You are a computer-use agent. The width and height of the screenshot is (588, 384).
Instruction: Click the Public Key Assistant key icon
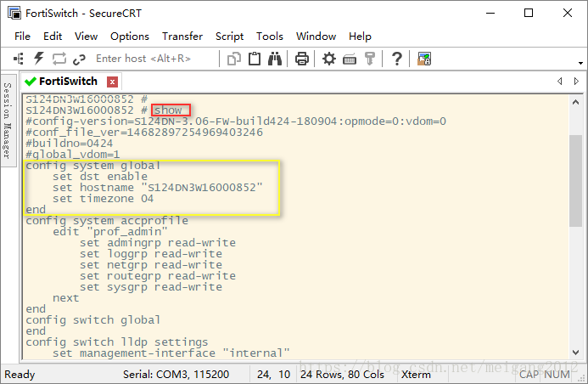pos(370,59)
